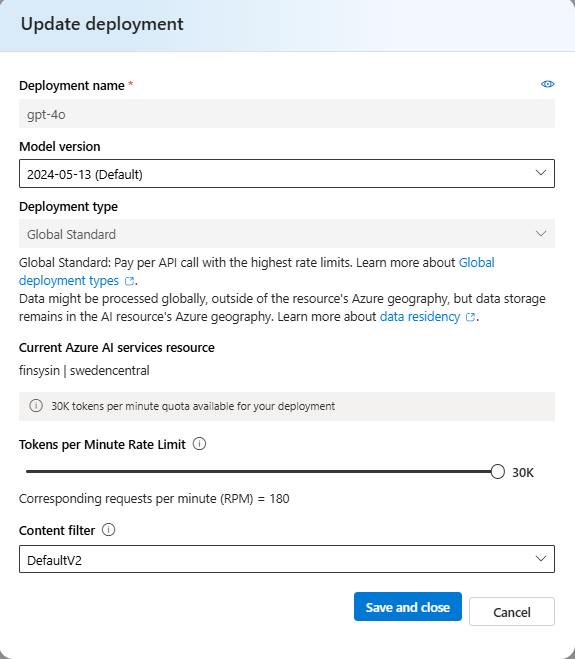The image size is (575, 659).
Task: Open the Global deployment types link
Action: tap(256, 272)
